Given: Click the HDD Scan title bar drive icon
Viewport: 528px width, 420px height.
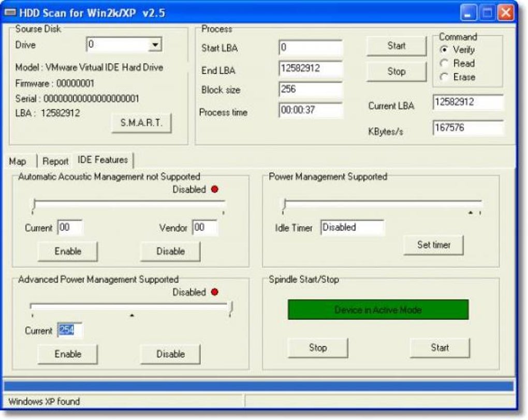Looking at the screenshot, I should pos(10,13).
